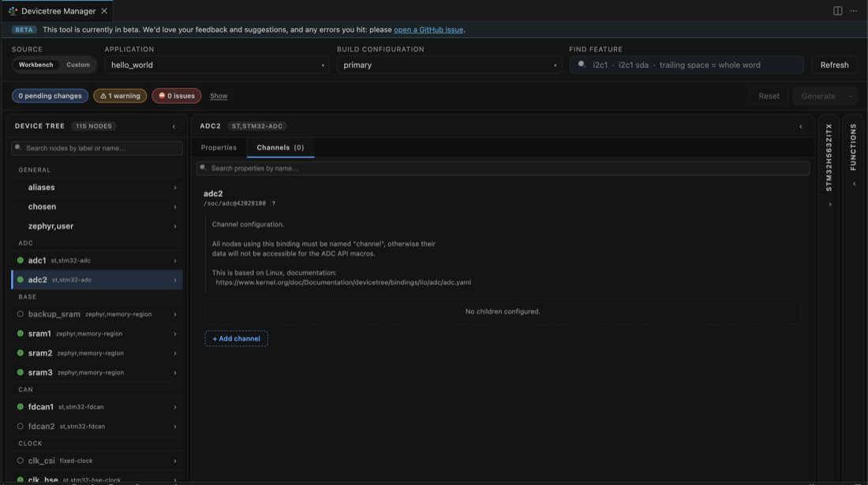Image resolution: width=868 pixels, height=485 pixels.
Task: Toggle the sram1 node status dot
Action: click(x=21, y=334)
